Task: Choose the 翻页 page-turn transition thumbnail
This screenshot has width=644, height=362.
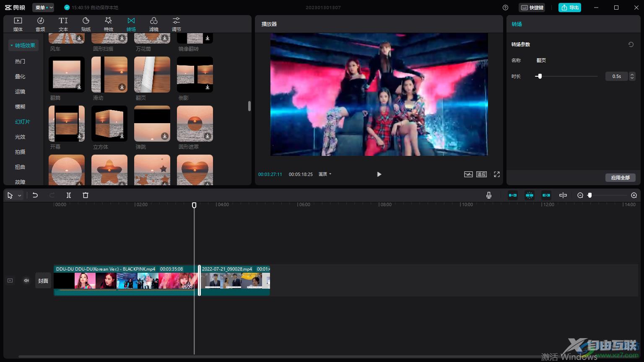Action: 152,75
